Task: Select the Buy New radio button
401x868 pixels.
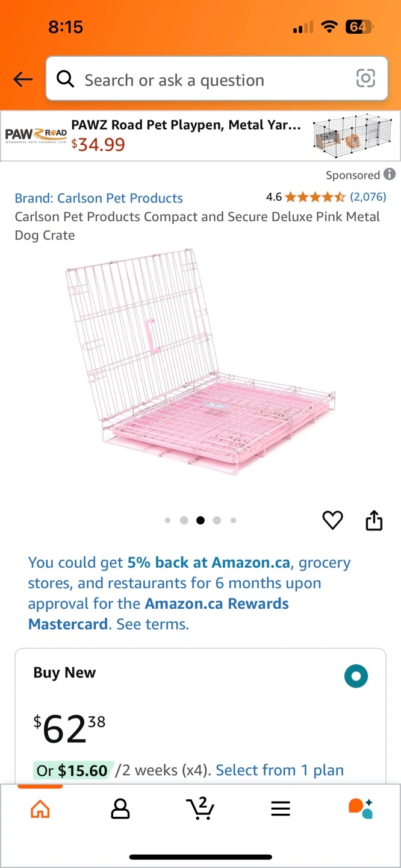Action: (356, 676)
